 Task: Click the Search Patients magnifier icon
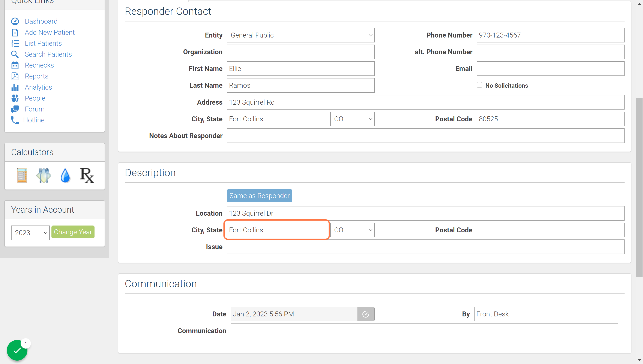(15, 54)
